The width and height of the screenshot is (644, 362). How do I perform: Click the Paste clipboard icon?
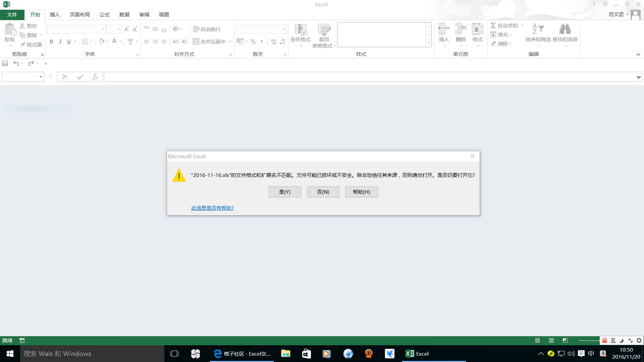tap(10, 29)
